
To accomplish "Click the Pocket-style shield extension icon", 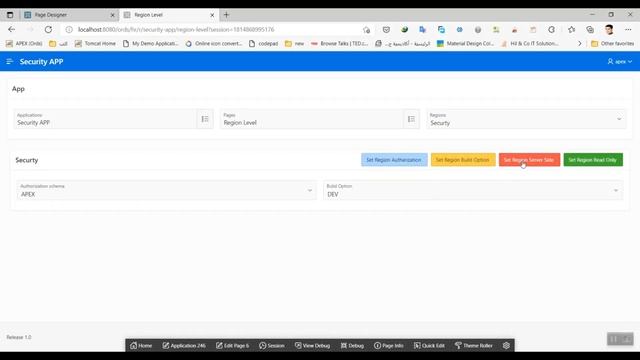I will coord(386,29).
